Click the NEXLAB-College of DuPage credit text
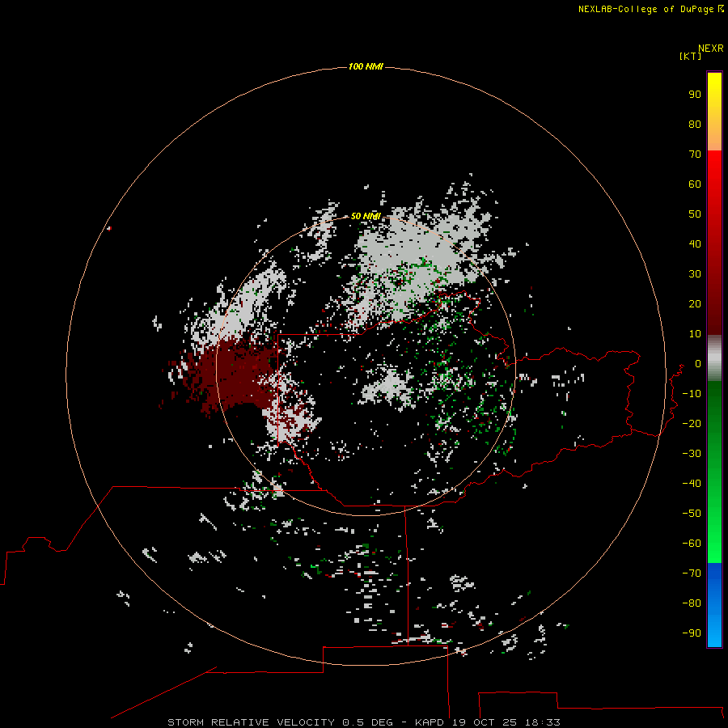Screen dimensions: 728x728 point(645,9)
